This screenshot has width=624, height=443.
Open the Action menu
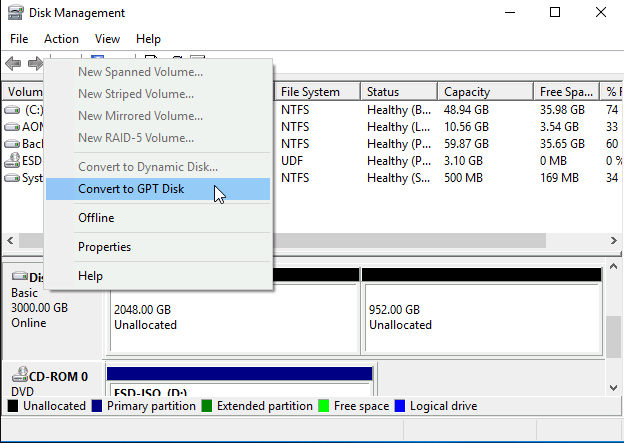click(x=61, y=39)
